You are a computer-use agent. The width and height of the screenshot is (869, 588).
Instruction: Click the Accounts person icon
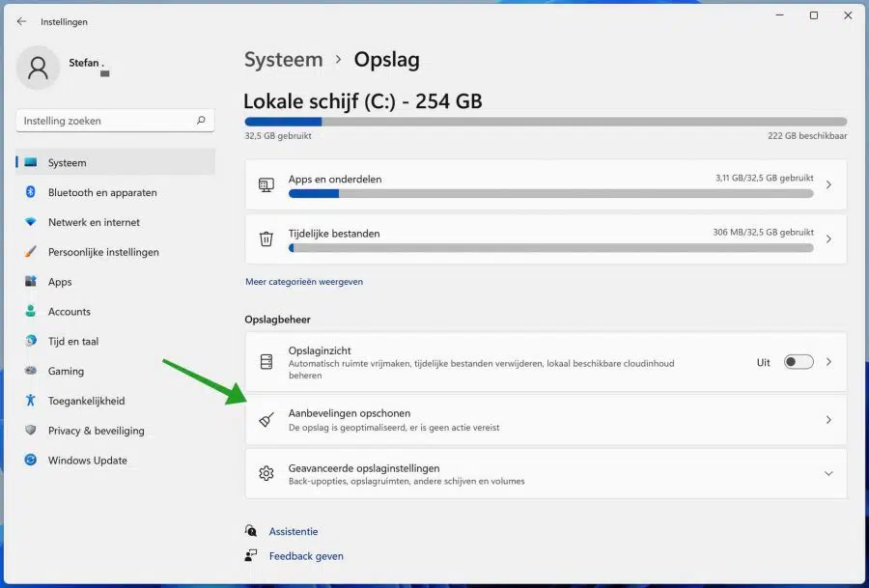click(31, 311)
